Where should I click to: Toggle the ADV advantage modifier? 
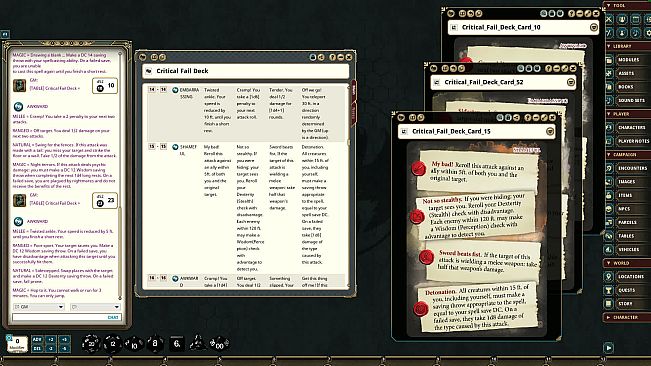(x=37, y=339)
